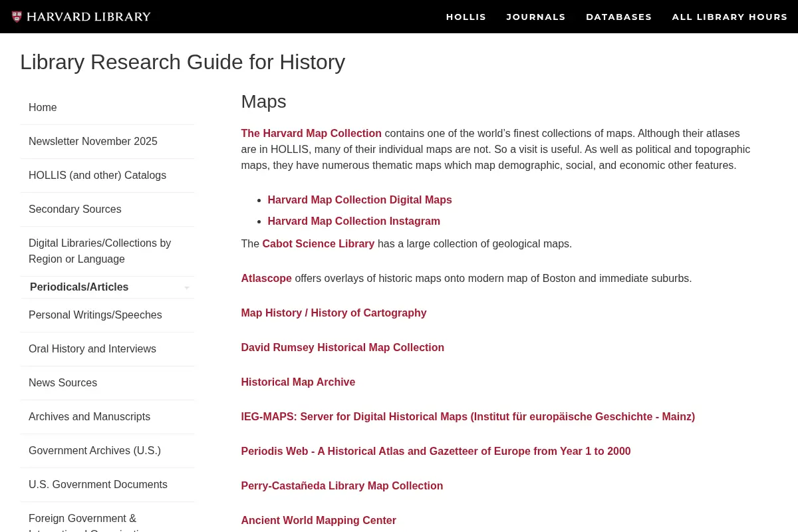The height and width of the screenshot is (532, 798).
Task: Open Harvard Map Collection Instagram link
Action: pos(354,221)
